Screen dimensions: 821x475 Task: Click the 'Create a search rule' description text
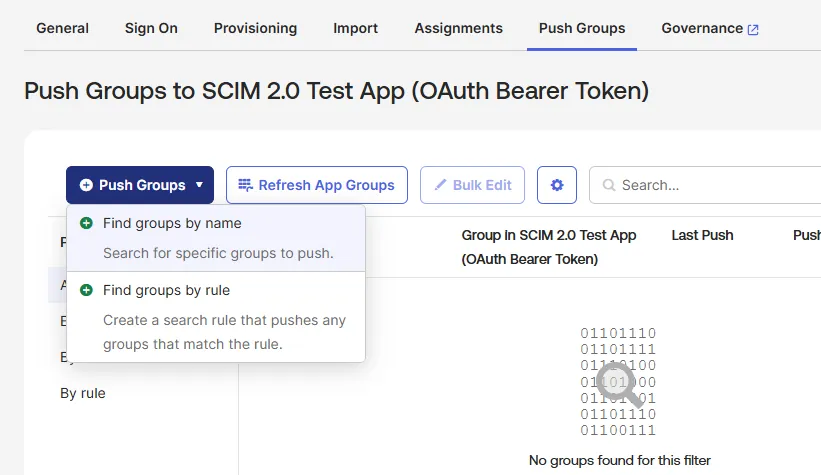pyautogui.click(x=224, y=332)
